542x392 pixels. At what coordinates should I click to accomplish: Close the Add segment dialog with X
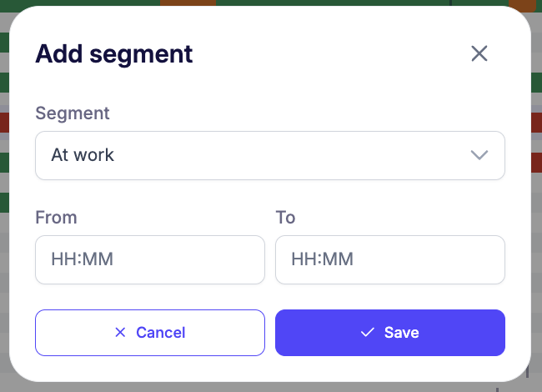pos(479,54)
